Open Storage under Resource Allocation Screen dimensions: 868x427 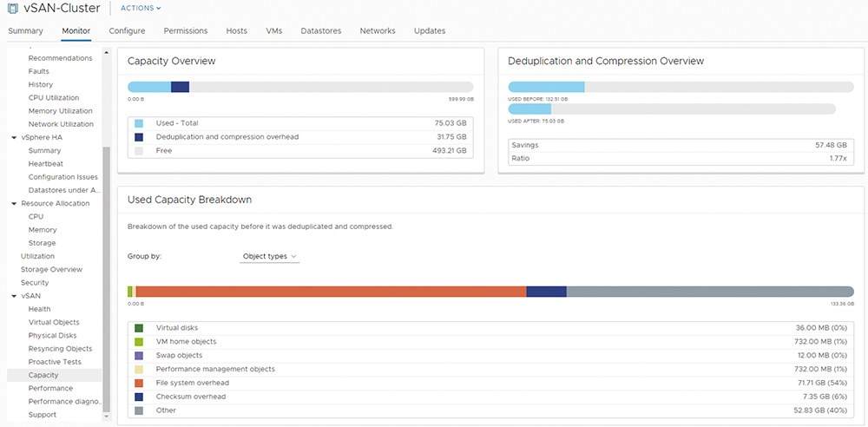pyautogui.click(x=42, y=243)
